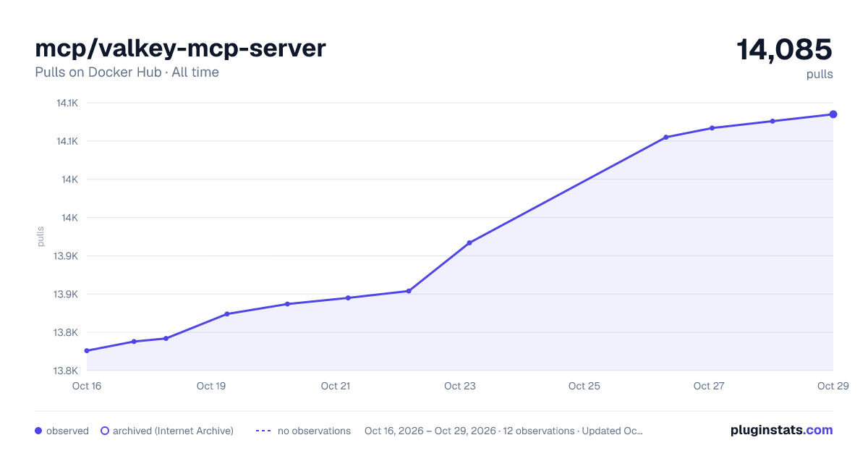868x456 pixels.
Task: Click the Oct 16 x-axis label
Action: click(87, 386)
